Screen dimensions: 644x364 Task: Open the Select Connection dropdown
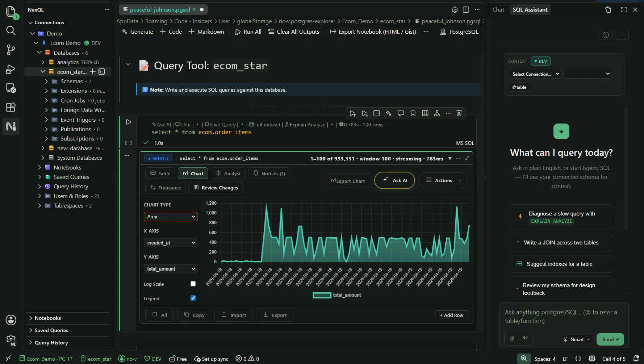(535, 74)
